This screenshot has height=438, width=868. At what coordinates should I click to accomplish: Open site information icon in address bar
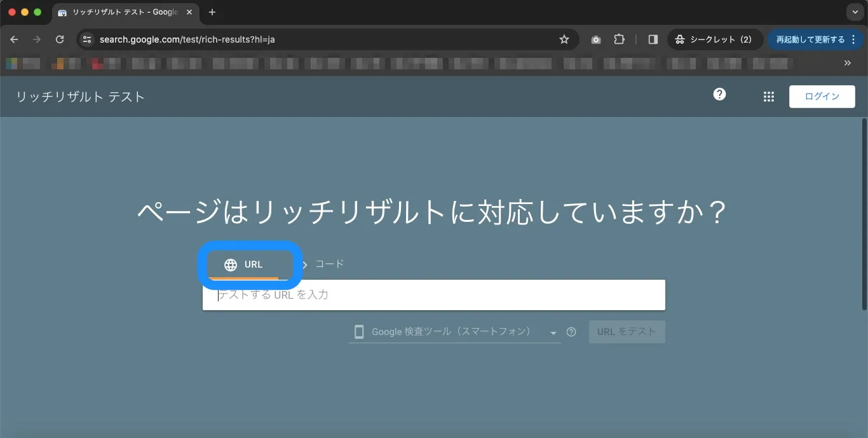click(87, 39)
